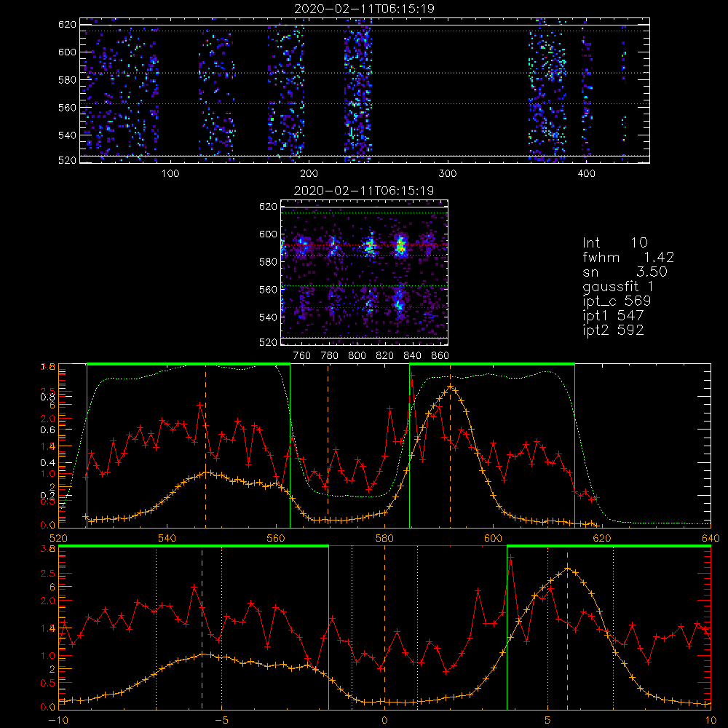Click orange x-axis label 560 of upper profile plot
The width and height of the screenshot is (728, 728).
pyautogui.click(x=276, y=538)
